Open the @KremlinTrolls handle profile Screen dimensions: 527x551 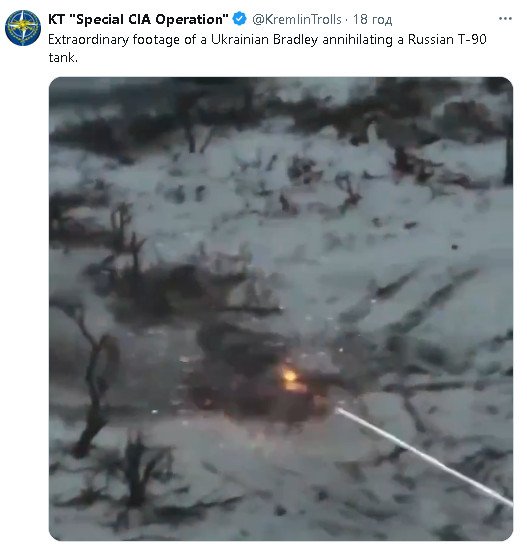(297, 19)
